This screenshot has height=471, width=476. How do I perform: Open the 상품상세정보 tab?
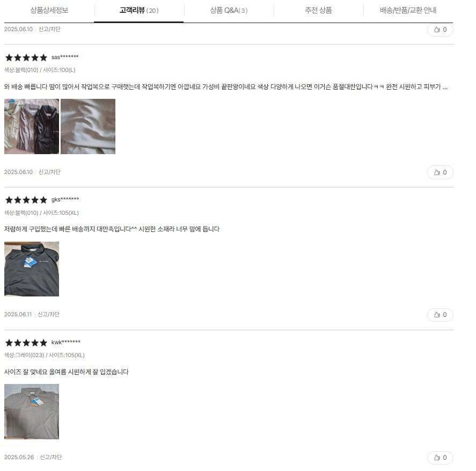49,10
